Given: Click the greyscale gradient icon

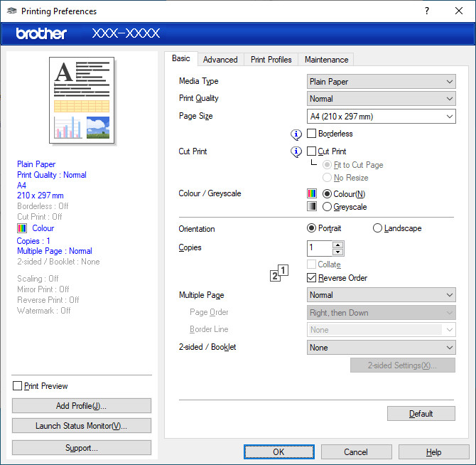Looking at the screenshot, I should (312, 206).
